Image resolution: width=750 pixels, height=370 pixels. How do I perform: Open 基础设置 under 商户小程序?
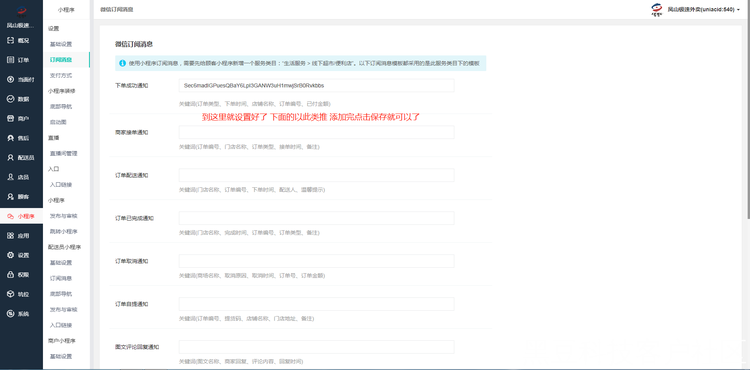coord(61,357)
